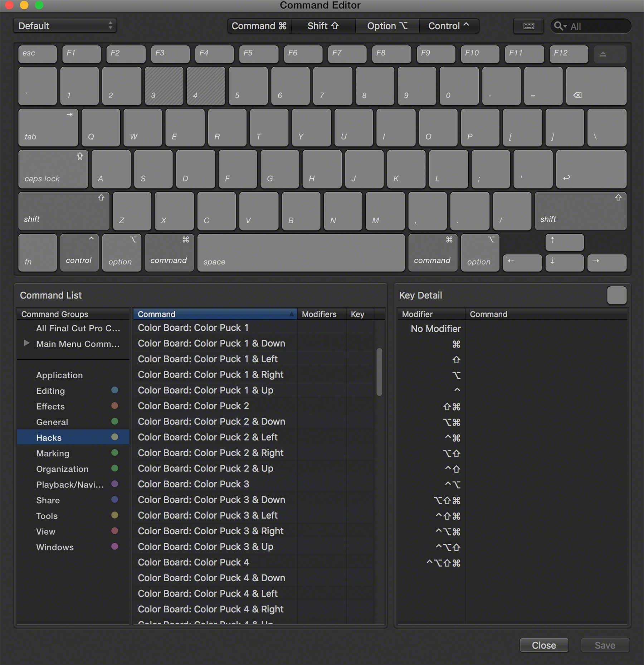Click the right arrow key
The image size is (644, 665).
point(607,263)
